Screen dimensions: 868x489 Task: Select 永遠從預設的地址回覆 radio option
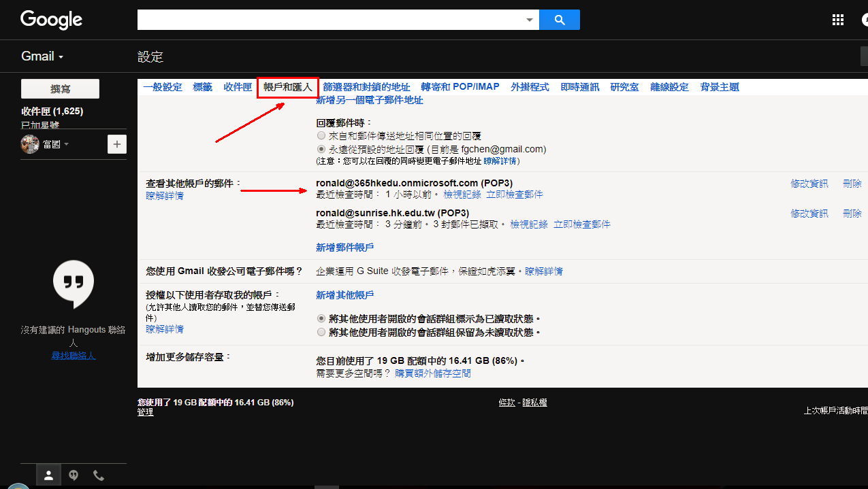[x=321, y=149]
